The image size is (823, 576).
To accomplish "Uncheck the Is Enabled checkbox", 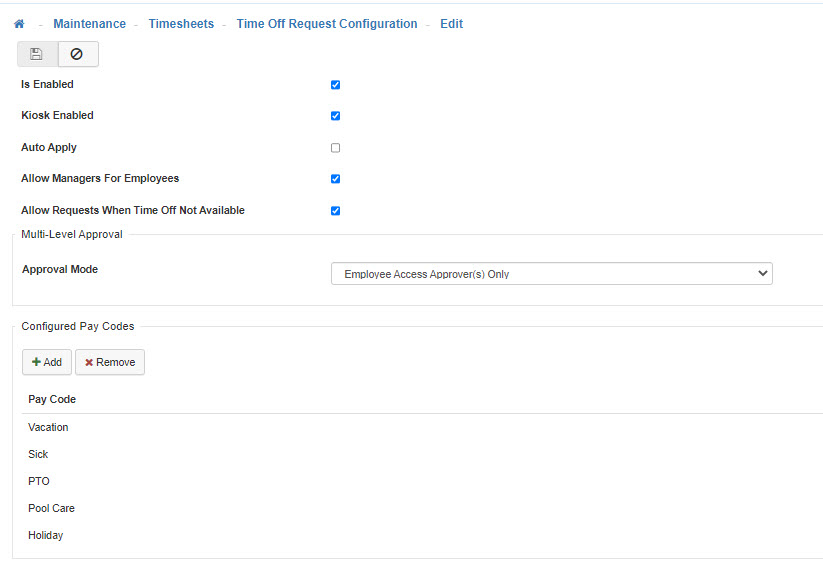I will (336, 85).
